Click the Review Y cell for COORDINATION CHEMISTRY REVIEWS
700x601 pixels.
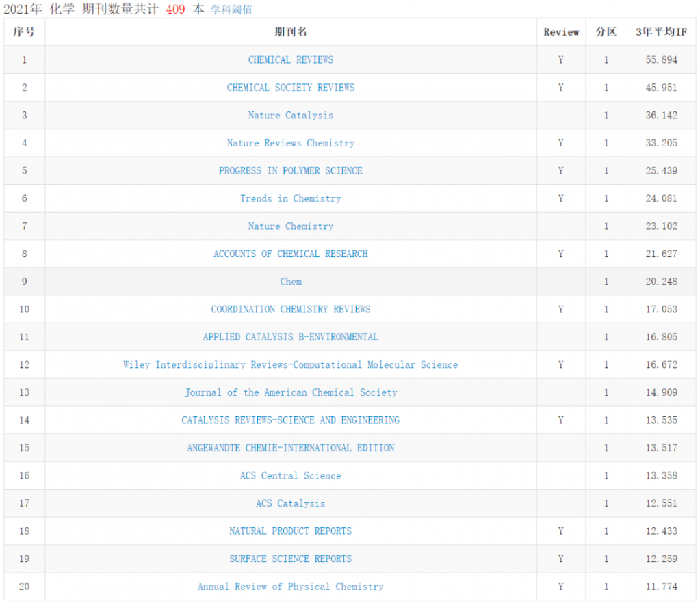pyautogui.click(x=561, y=309)
